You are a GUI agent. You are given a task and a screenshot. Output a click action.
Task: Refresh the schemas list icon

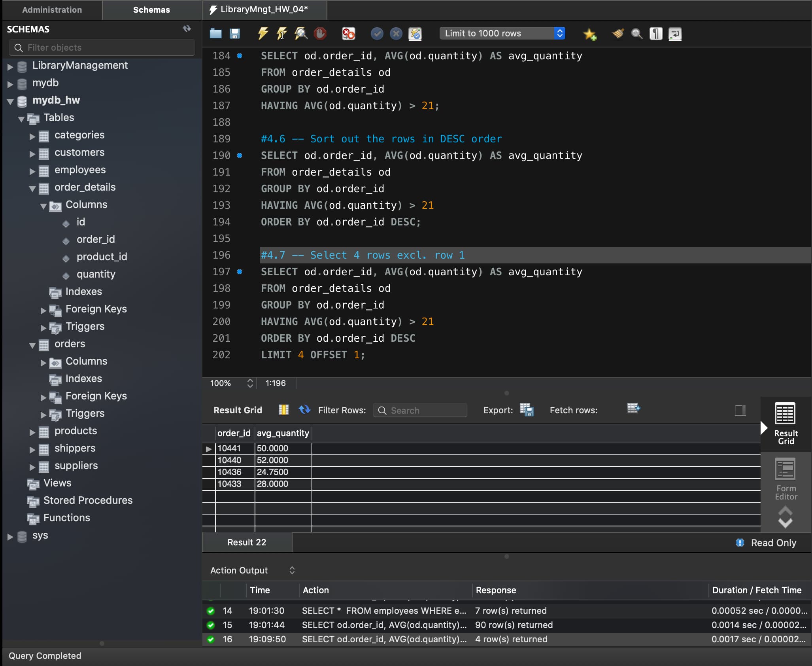click(x=187, y=28)
